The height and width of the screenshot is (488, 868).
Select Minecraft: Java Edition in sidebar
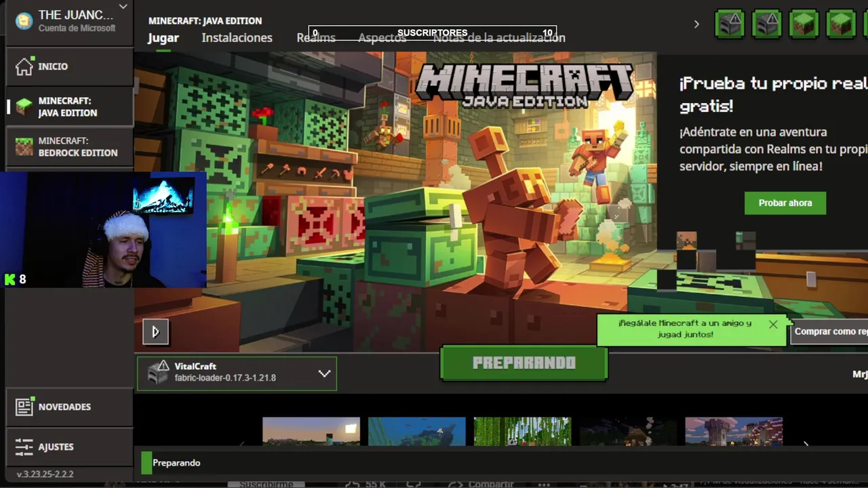[x=69, y=106]
